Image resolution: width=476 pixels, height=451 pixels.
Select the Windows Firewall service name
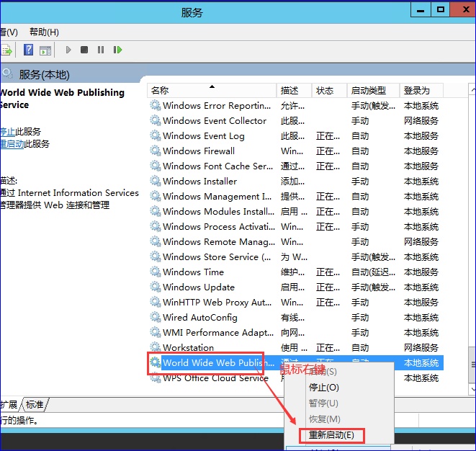click(199, 151)
